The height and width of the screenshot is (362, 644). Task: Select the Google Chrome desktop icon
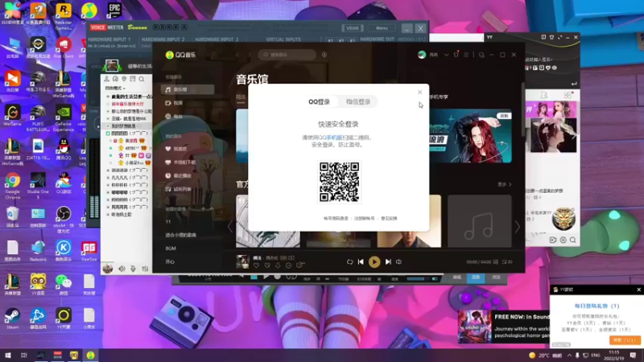click(x=12, y=186)
